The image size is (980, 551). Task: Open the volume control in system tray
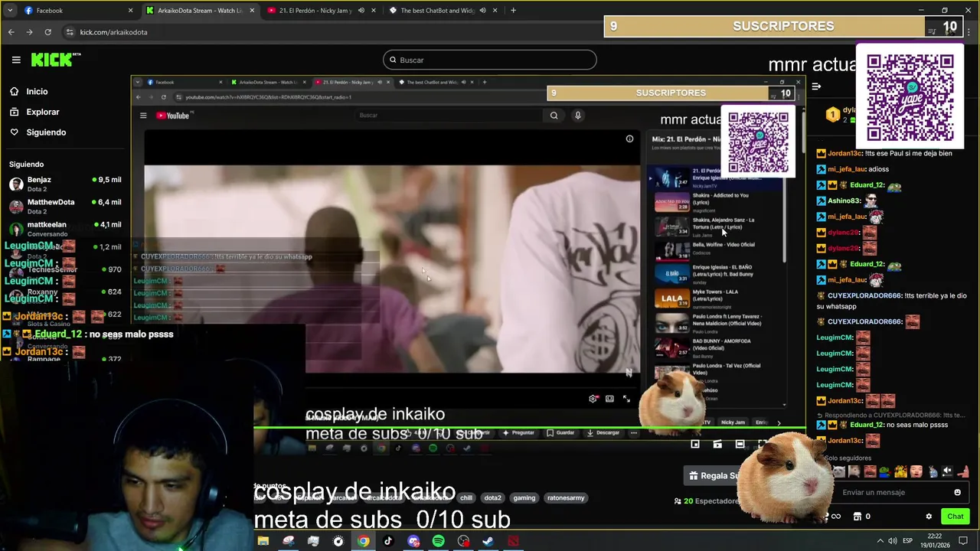893,541
